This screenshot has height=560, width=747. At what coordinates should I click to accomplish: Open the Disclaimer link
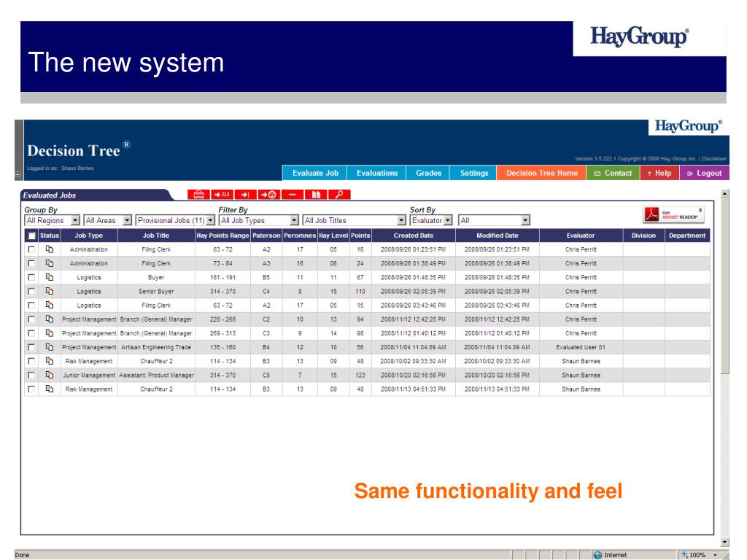click(x=714, y=158)
